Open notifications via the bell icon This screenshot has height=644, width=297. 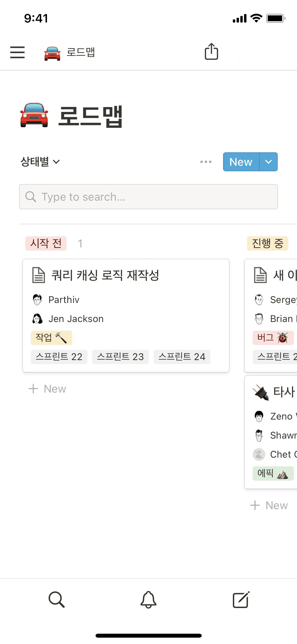pyautogui.click(x=148, y=600)
